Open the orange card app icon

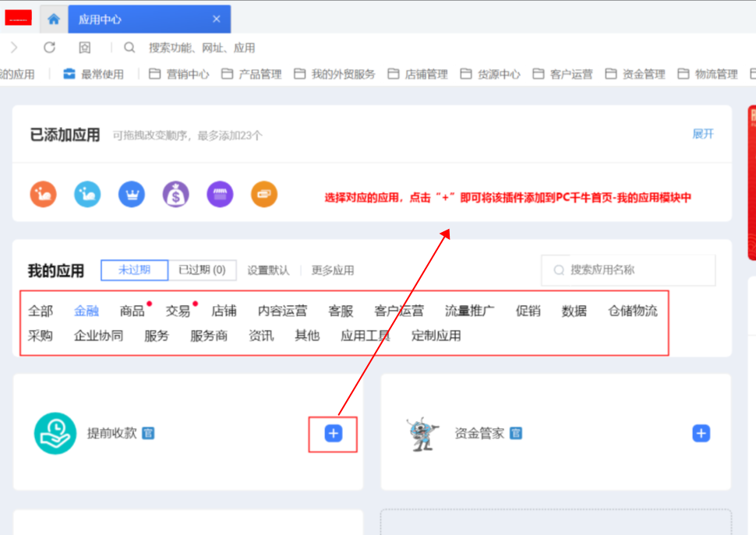(264, 194)
